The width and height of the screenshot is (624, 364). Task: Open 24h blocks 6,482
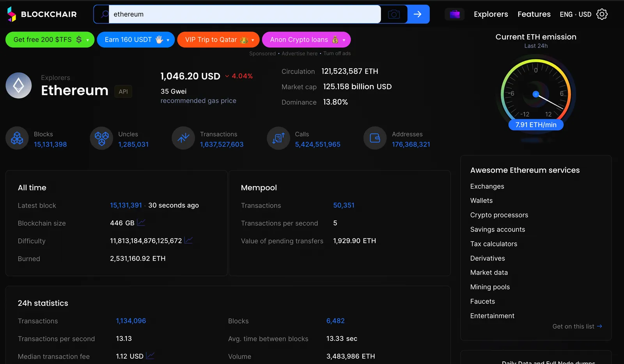tap(335, 321)
